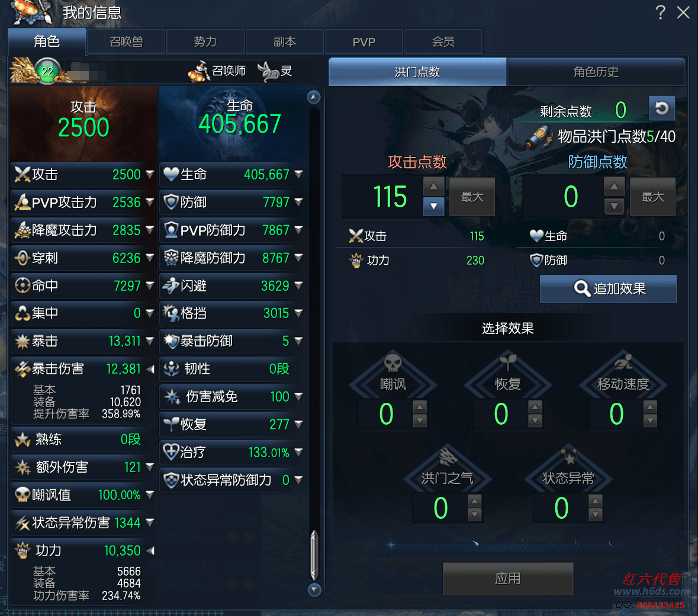Decrease 攻击点数 with the down arrow

click(x=433, y=206)
